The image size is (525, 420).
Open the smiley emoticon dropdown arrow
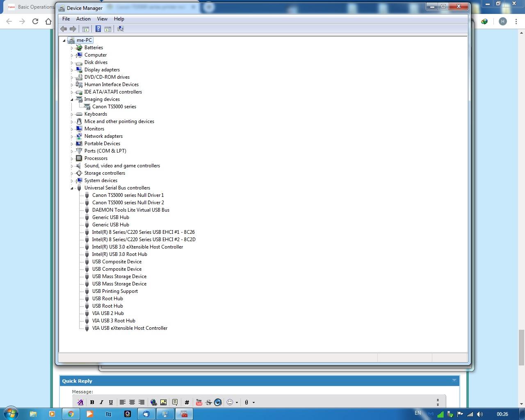click(x=237, y=402)
